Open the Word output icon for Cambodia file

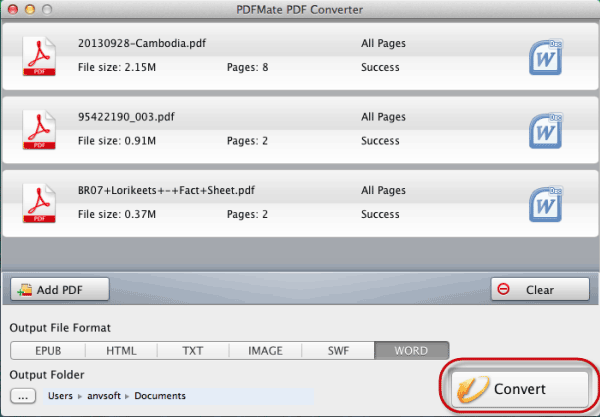(x=546, y=57)
